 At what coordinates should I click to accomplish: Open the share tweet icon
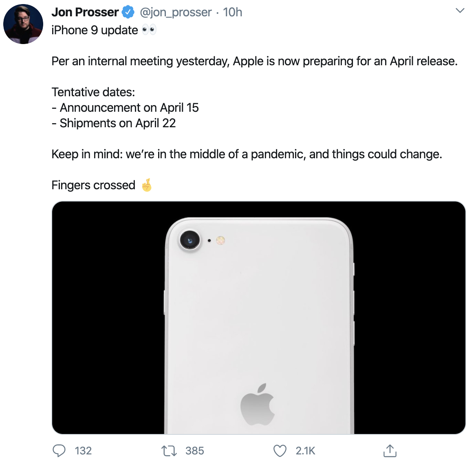click(x=390, y=450)
